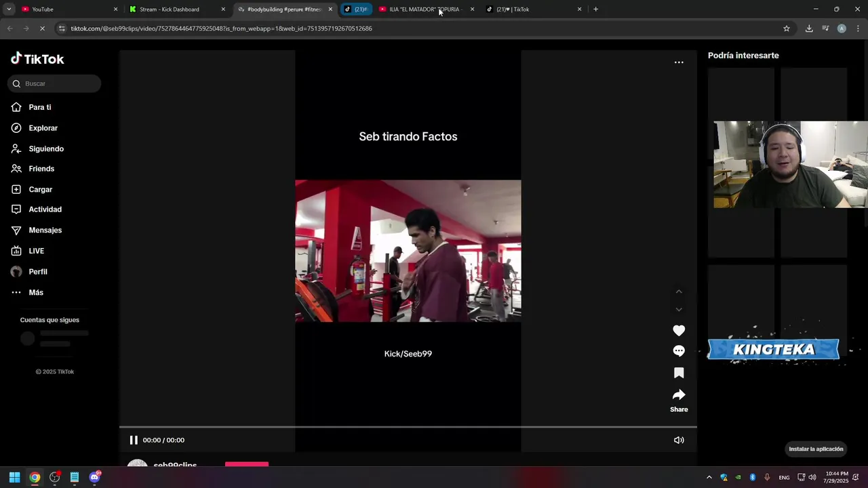Open microphone tray icon
The height and width of the screenshot is (488, 868).
(767, 477)
